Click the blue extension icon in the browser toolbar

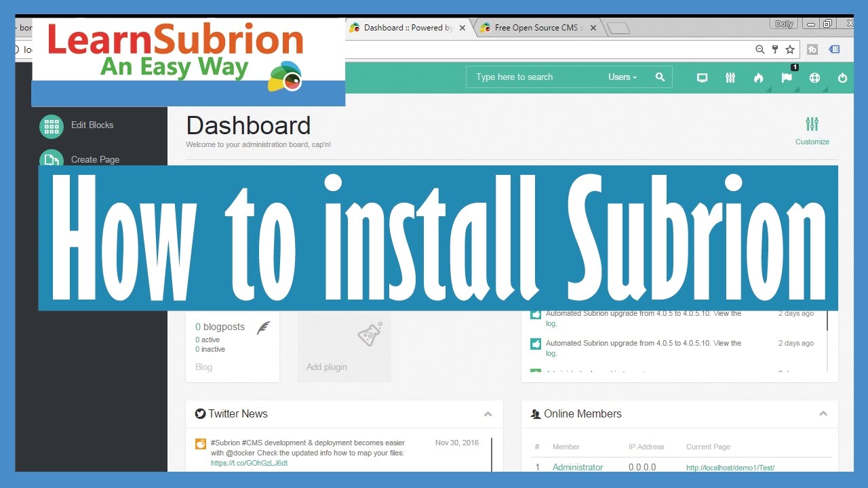pyautogui.click(x=835, y=49)
